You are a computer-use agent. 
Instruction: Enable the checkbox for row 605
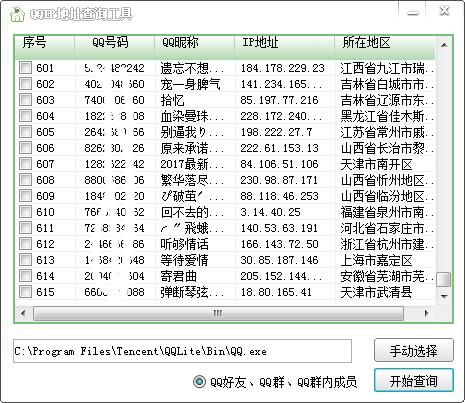pos(25,131)
